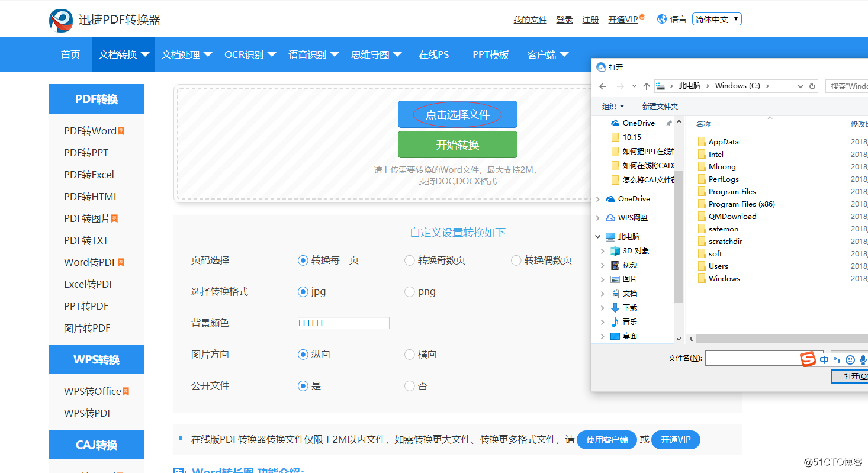Screen dimensions: 868x473
Task: Click 使用客户端 button
Action: (x=607, y=440)
